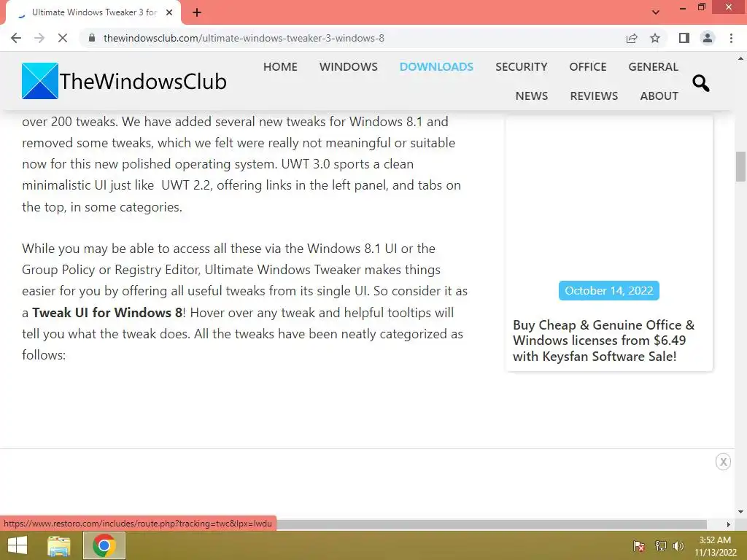Viewport: 747px width, 560px height.
Task: Click the padlock site info icon
Action: pyautogui.click(x=92, y=38)
